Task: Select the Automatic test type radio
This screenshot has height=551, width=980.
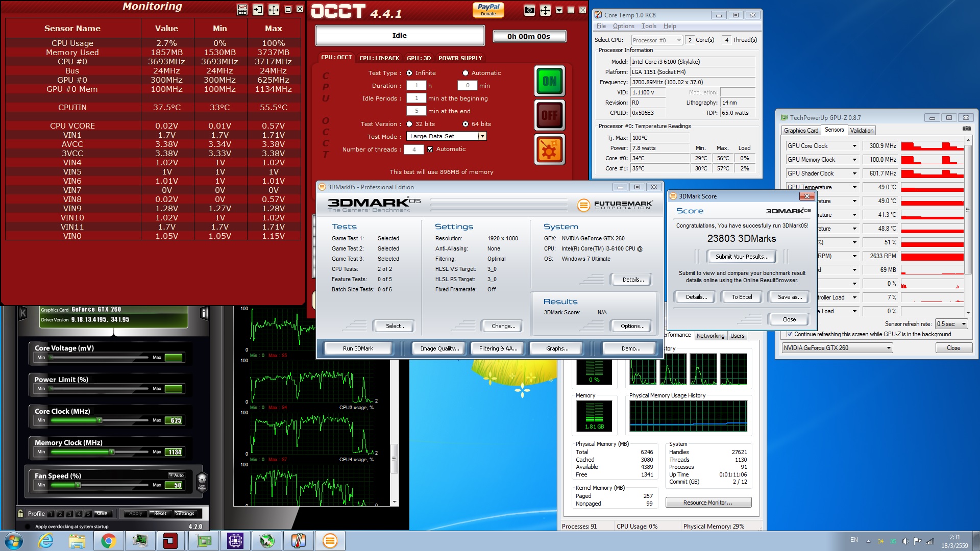Action: point(465,73)
